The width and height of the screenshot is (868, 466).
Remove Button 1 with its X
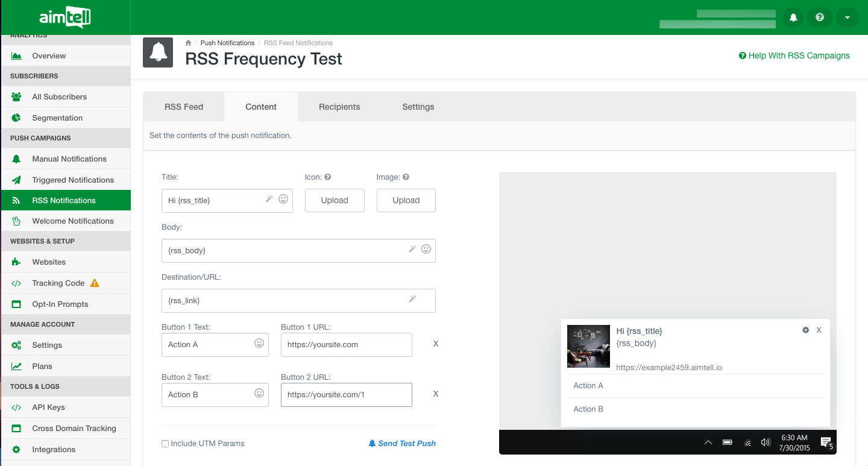[x=436, y=344]
